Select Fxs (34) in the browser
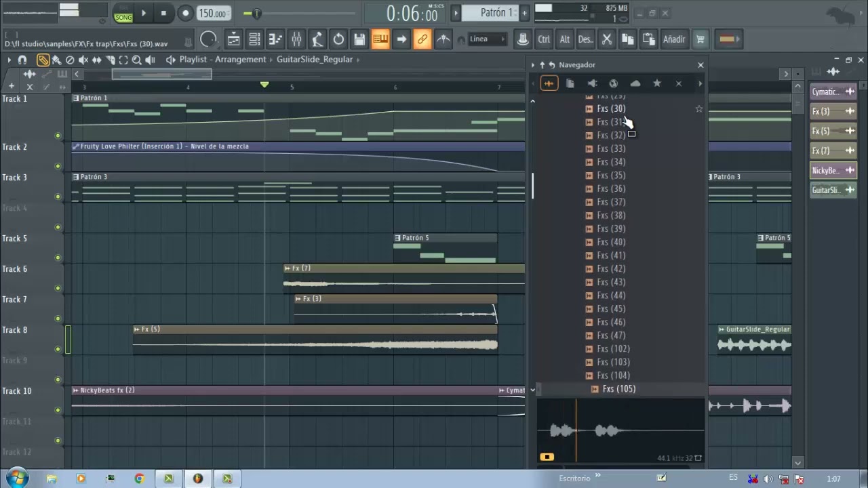Viewport: 868px width, 488px height. [x=611, y=162]
